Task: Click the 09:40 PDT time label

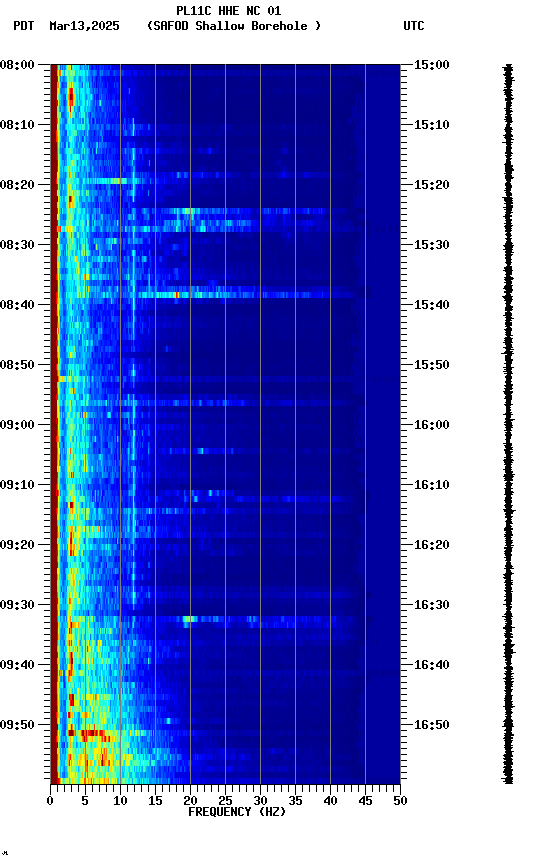Action: pos(17,665)
